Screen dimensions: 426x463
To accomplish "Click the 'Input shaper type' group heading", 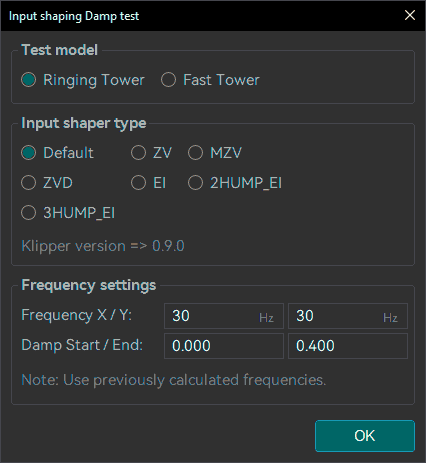I will (x=84, y=123).
